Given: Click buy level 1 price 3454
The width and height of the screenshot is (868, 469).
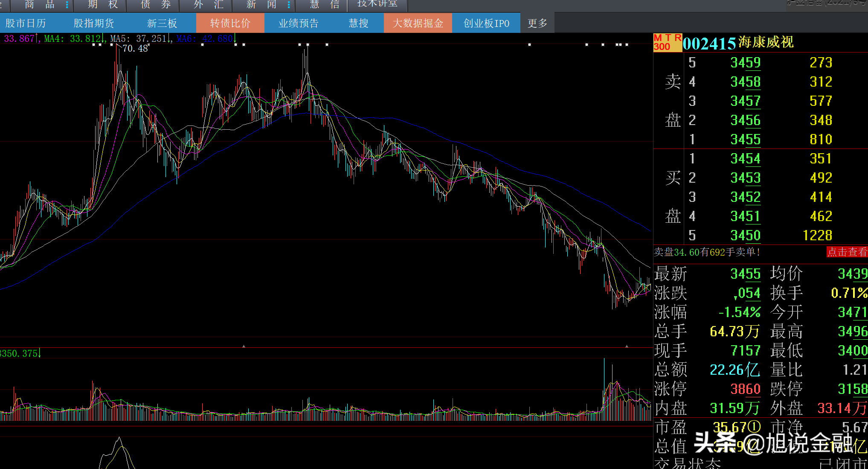Looking at the screenshot, I should 745,159.
